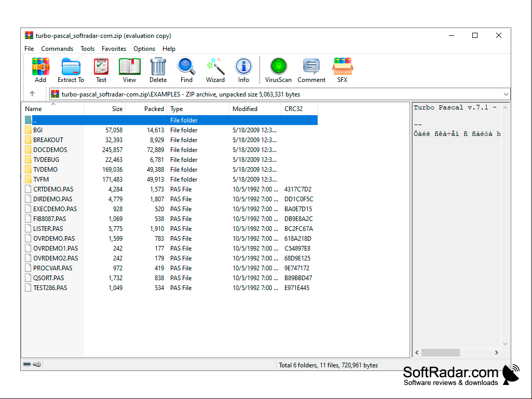
Task: Click the packed size value 14,613
Action: pos(155,130)
